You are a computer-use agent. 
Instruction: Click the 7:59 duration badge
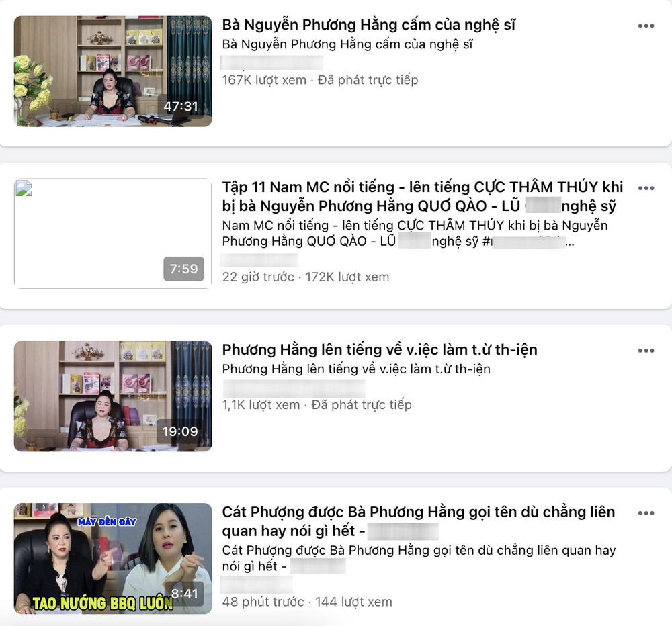(184, 269)
